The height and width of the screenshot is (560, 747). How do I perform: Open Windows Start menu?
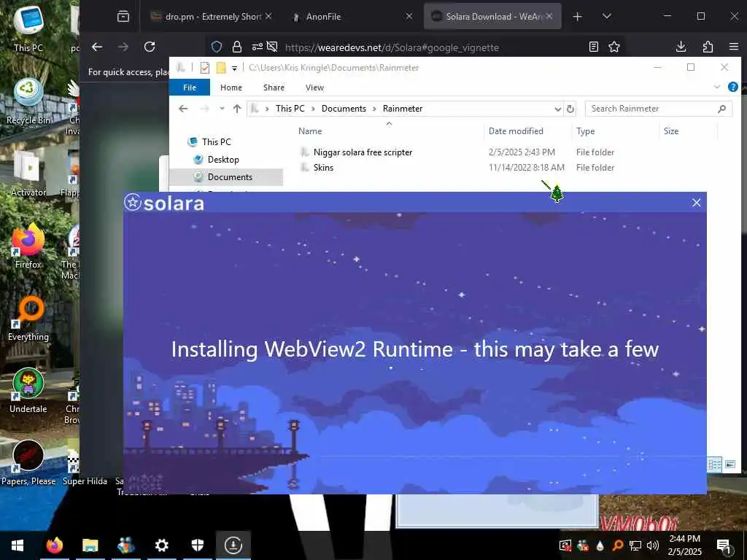pos(18,545)
